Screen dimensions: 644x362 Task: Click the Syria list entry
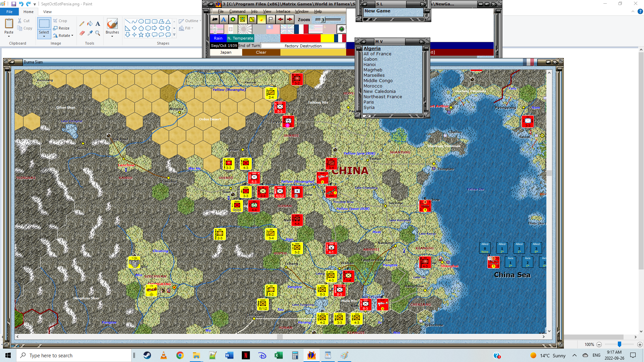click(369, 107)
